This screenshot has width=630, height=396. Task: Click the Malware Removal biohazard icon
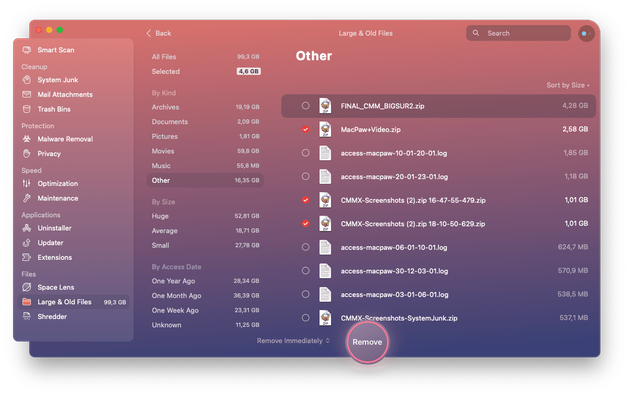pyautogui.click(x=27, y=139)
